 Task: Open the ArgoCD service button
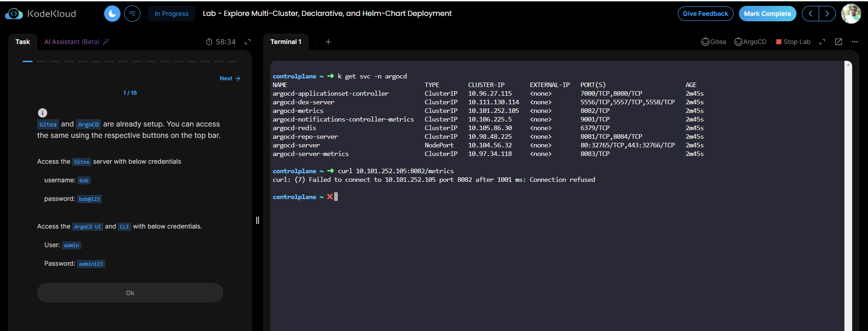tap(750, 42)
